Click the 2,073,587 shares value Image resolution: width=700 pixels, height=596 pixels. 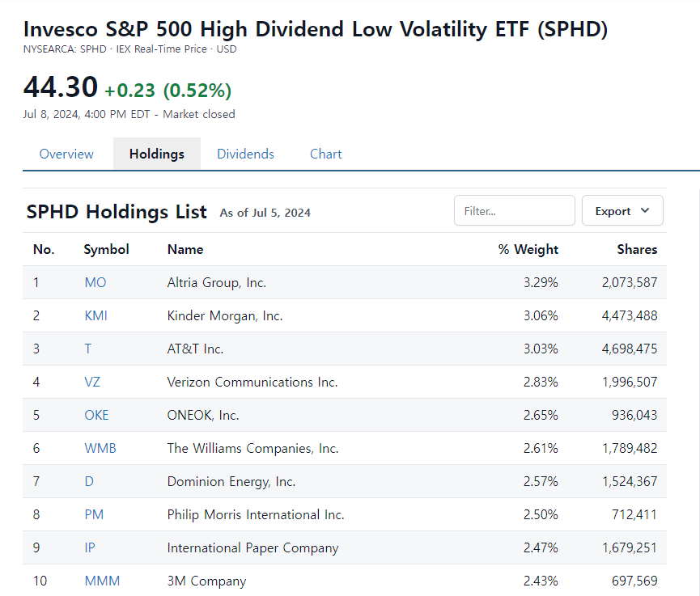630,282
